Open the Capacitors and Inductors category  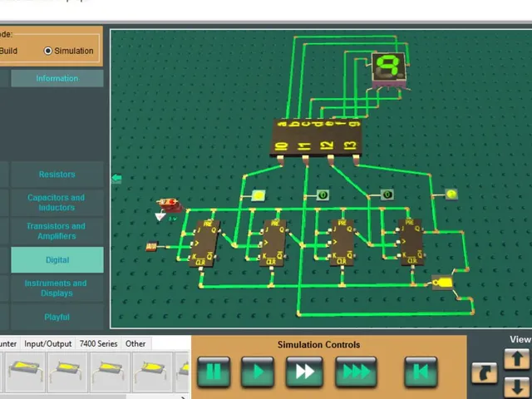coord(57,203)
